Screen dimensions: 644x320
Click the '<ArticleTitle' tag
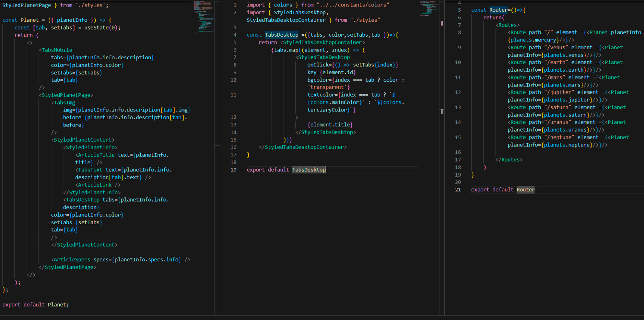(x=95, y=155)
